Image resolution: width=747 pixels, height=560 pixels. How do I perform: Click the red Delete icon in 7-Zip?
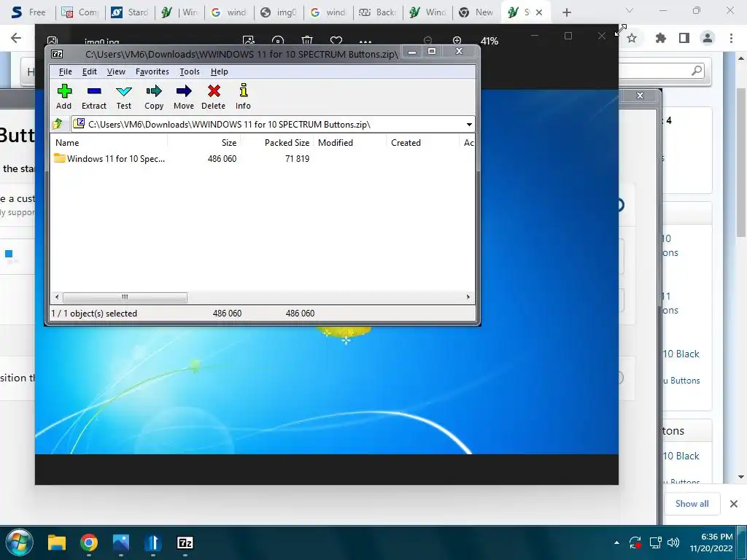pos(214,97)
